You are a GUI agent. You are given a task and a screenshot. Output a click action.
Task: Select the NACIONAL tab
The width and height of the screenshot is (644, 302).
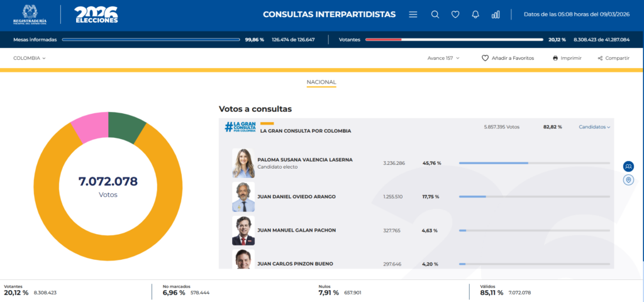pyautogui.click(x=321, y=82)
